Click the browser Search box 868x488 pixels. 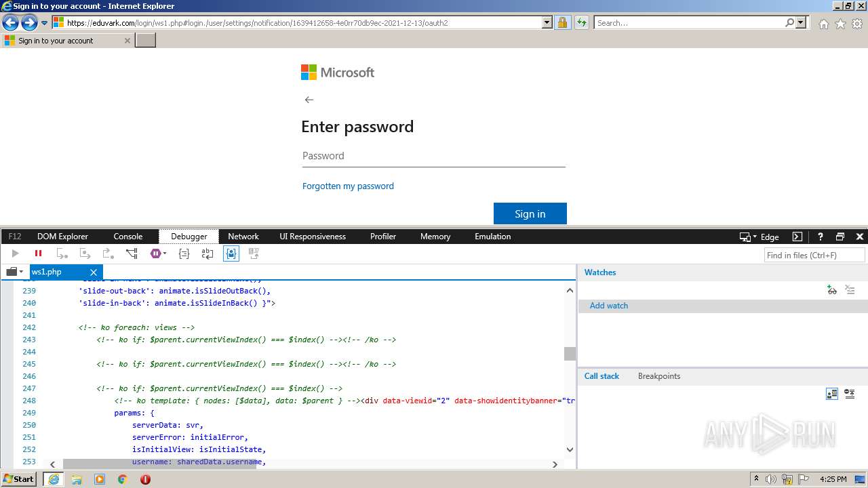[x=688, y=23]
